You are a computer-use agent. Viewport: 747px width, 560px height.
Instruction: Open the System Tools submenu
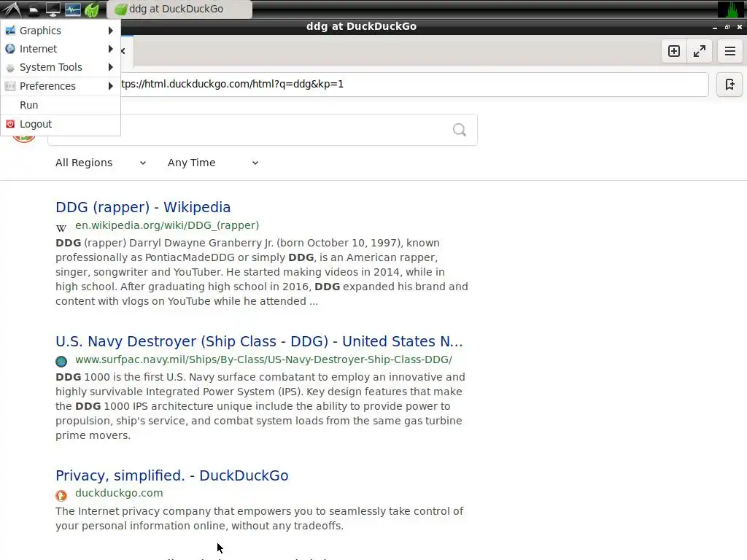click(60, 68)
